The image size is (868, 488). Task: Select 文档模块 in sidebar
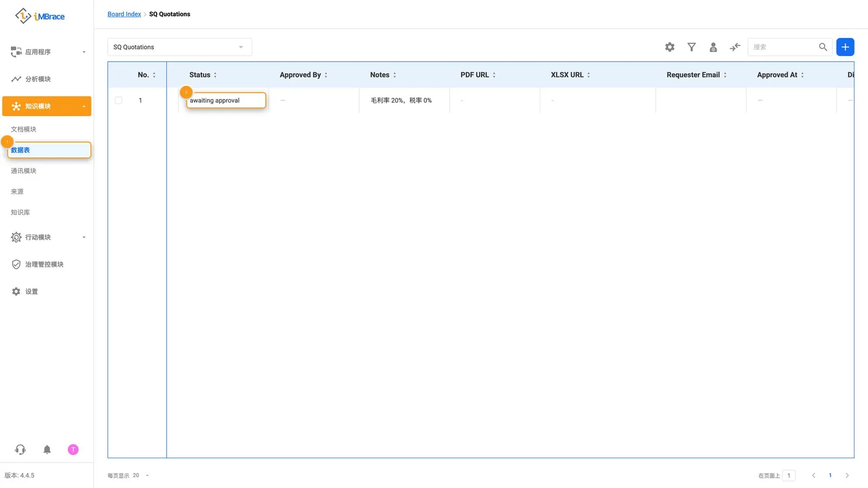click(x=24, y=129)
